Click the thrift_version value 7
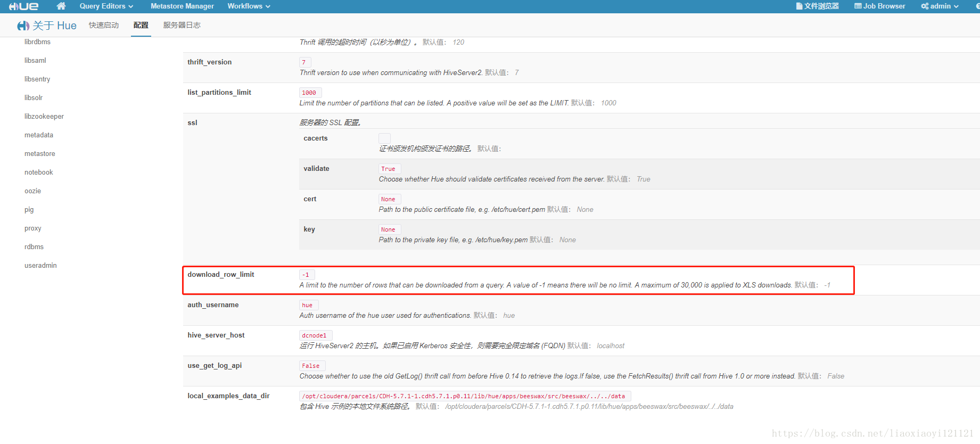The image size is (980, 444). (x=305, y=62)
